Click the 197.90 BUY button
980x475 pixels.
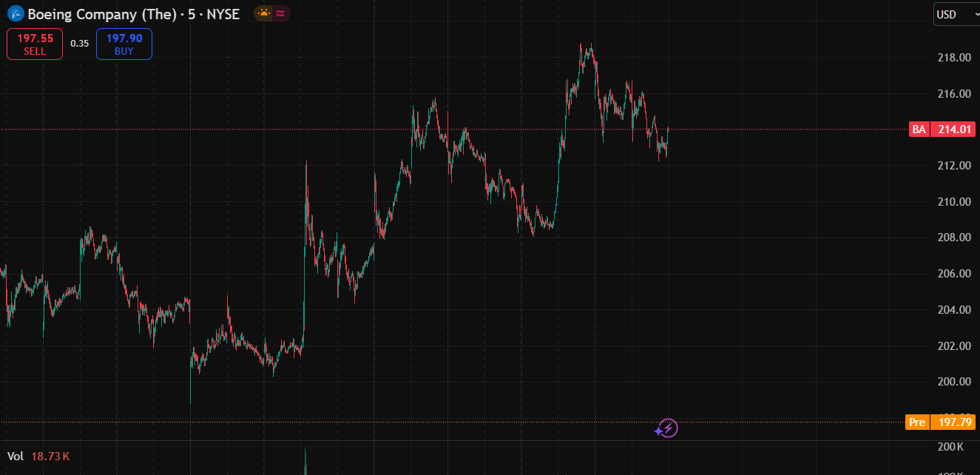coord(124,44)
